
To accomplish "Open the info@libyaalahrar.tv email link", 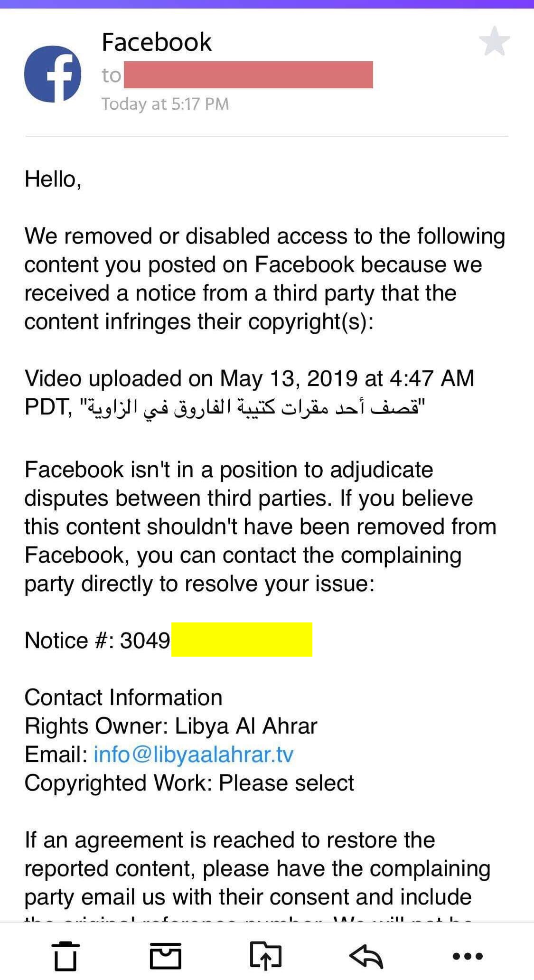I will point(194,754).
